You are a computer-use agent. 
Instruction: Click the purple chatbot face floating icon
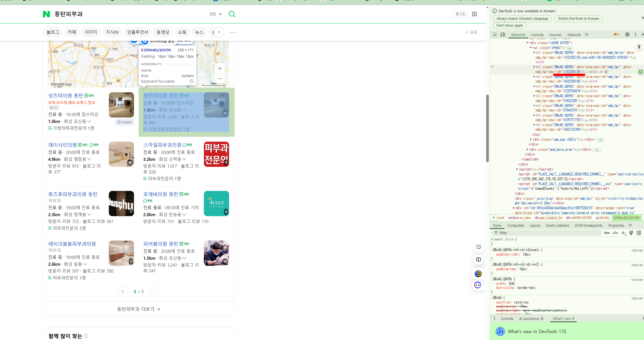point(478,285)
